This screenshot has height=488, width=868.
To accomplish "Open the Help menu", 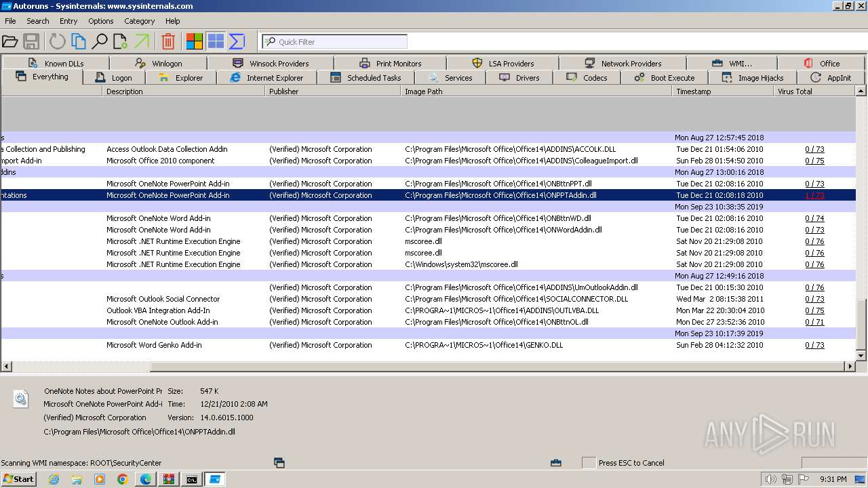I will 173,21.
